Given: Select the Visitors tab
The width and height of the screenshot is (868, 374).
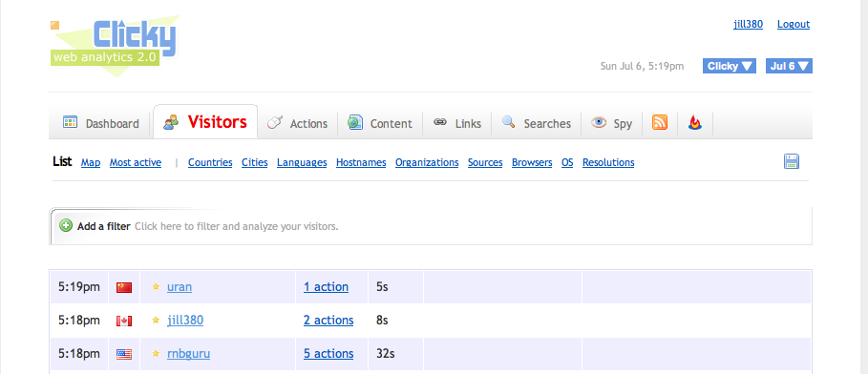Looking at the screenshot, I should (x=205, y=122).
